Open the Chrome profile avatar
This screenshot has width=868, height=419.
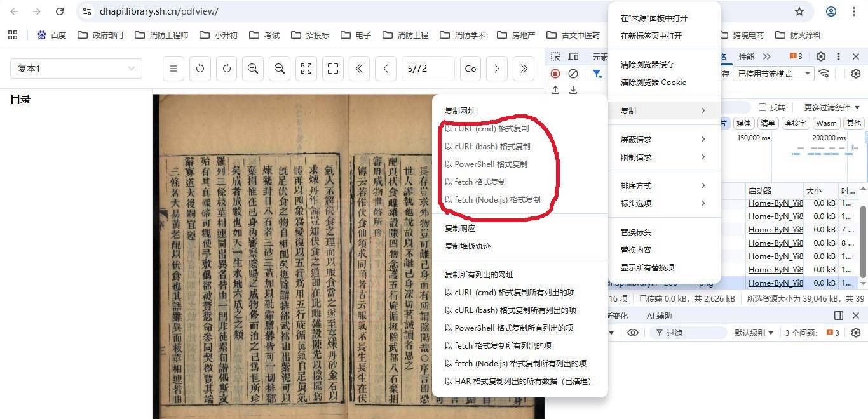click(x=831, y=11)
